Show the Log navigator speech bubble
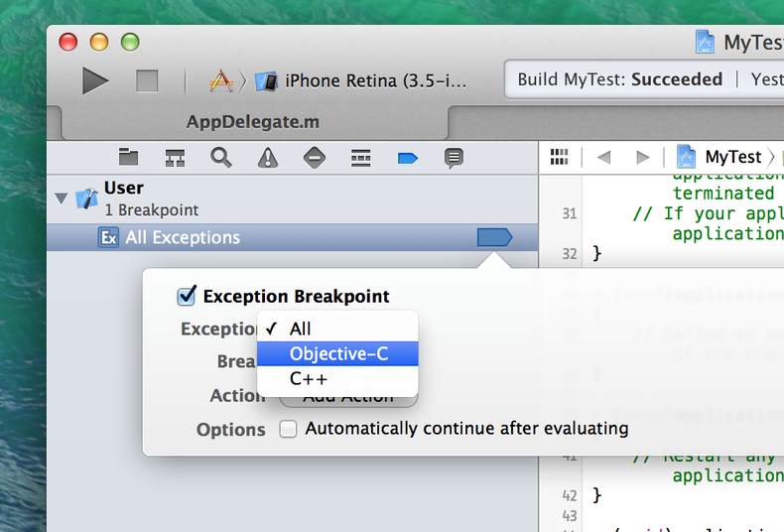Viewport: 784px width, 532px height. tap(454, 158)
